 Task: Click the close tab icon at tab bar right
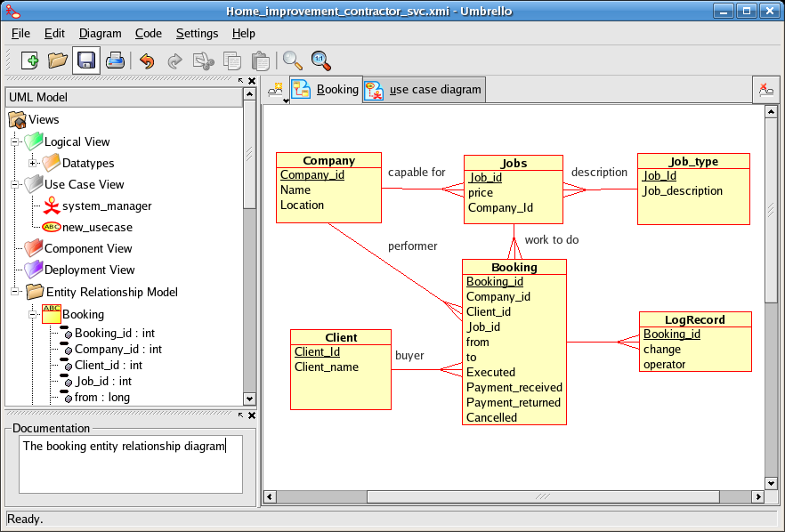tap(766, 90)
